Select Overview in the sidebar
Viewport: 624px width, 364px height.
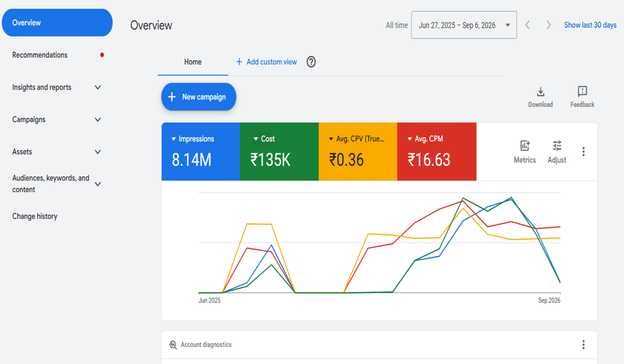click(57, 23)
